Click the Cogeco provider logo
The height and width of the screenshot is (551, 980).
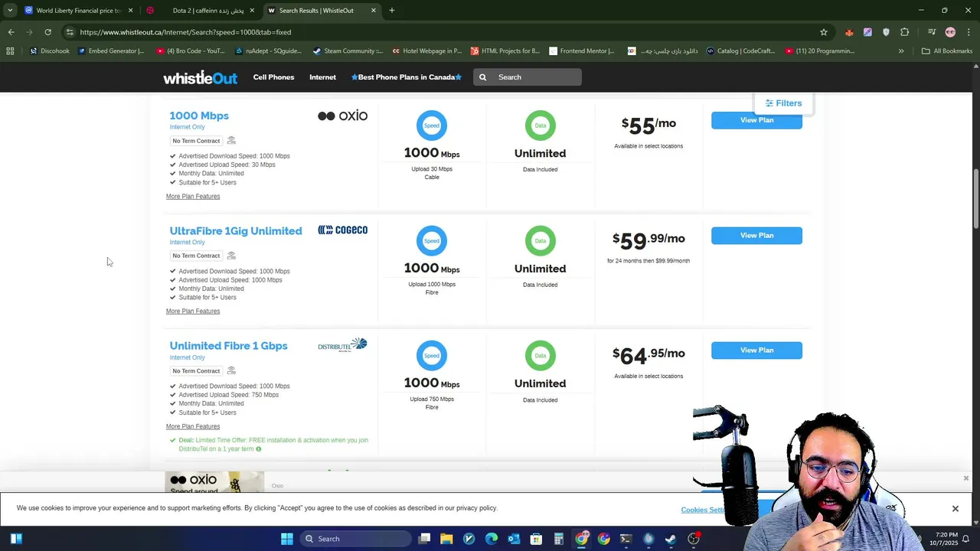click(x=342, y=230)
